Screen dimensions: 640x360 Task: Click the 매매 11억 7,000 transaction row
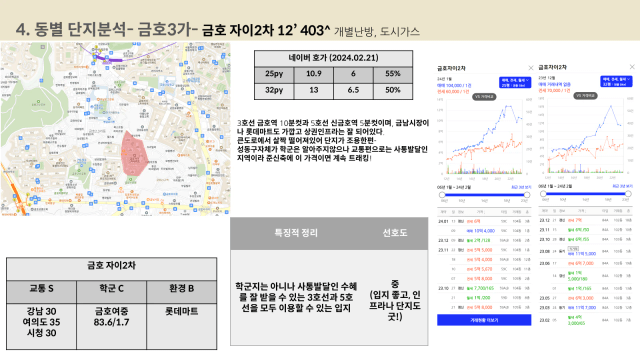pyautogui.click(x=585, y=307)
